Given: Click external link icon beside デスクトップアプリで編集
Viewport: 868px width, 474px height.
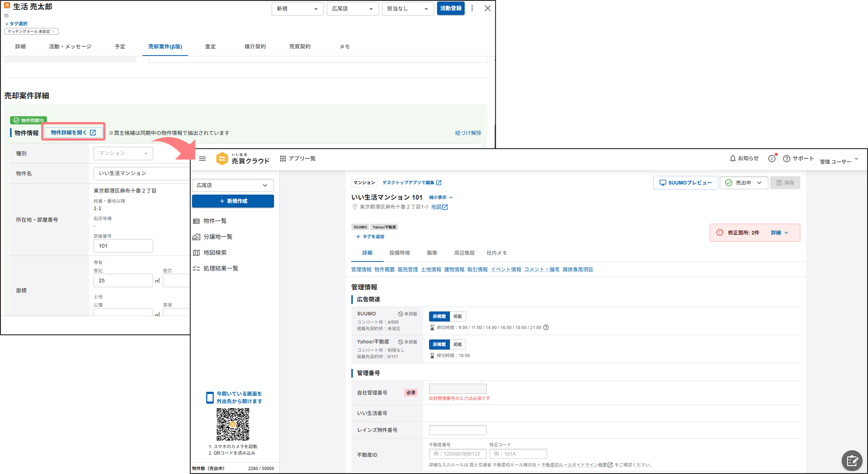Looking at the screenshot, I should pyautogui.click(x=439, y=183).
